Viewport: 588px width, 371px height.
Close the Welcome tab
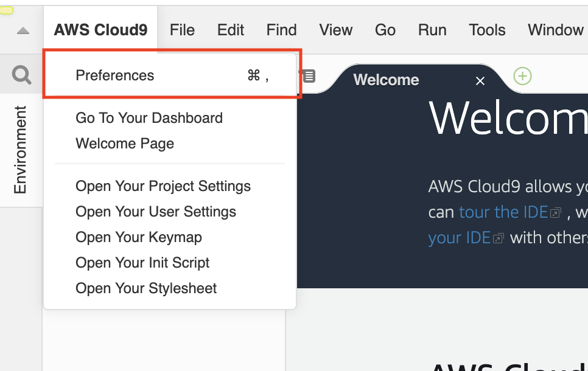(480, 80)
